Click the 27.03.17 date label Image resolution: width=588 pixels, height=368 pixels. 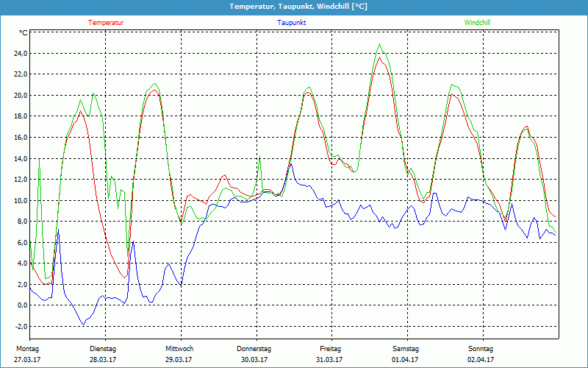(x=27, y=360)
